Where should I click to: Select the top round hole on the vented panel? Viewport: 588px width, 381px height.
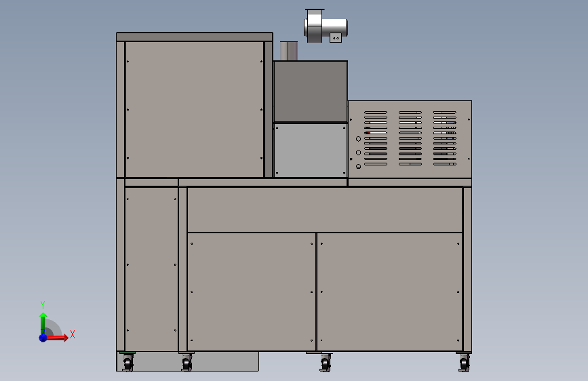click(358, 139)
